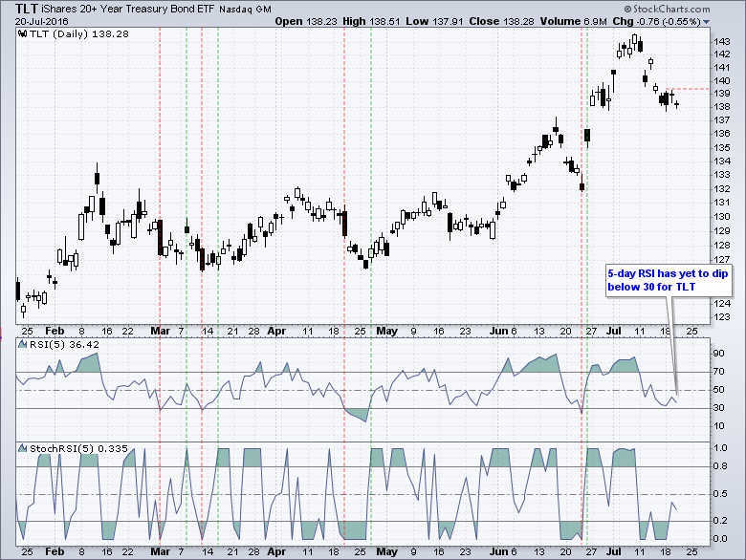
Task: Click the Jun 6 label on bottom axis
Action: tap(503, 552)
